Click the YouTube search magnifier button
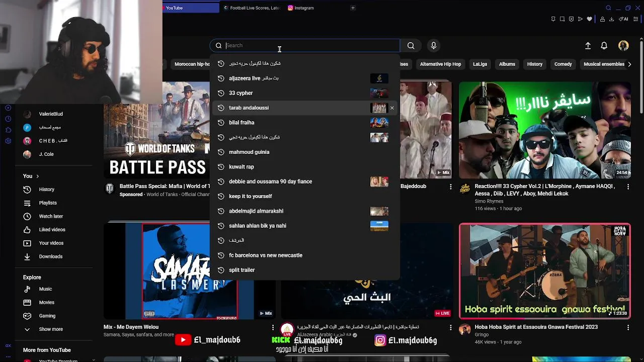644x362 pixels. (411, 46)
